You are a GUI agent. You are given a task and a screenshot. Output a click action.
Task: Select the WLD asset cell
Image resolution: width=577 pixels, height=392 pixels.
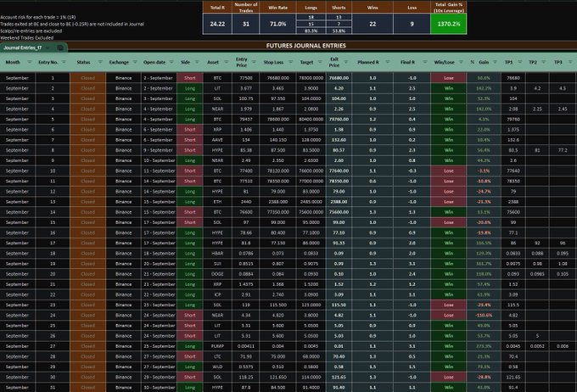(x=217, y=367)
